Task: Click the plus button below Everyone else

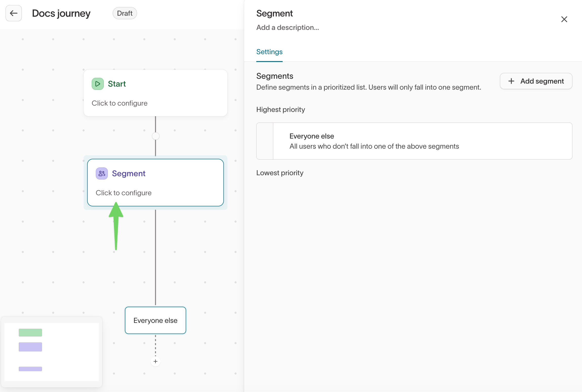Action: click(156, 361)
